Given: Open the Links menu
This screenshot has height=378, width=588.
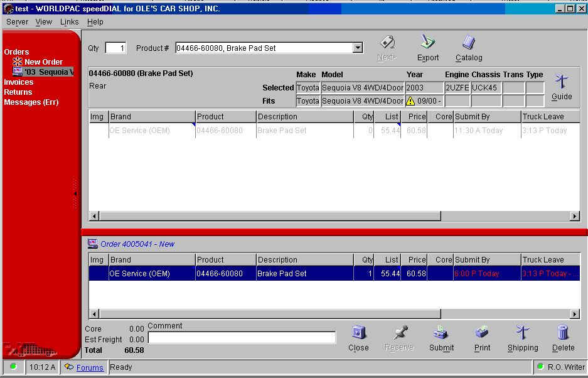Looking at the screenshot, I should (x=70, y=22).
